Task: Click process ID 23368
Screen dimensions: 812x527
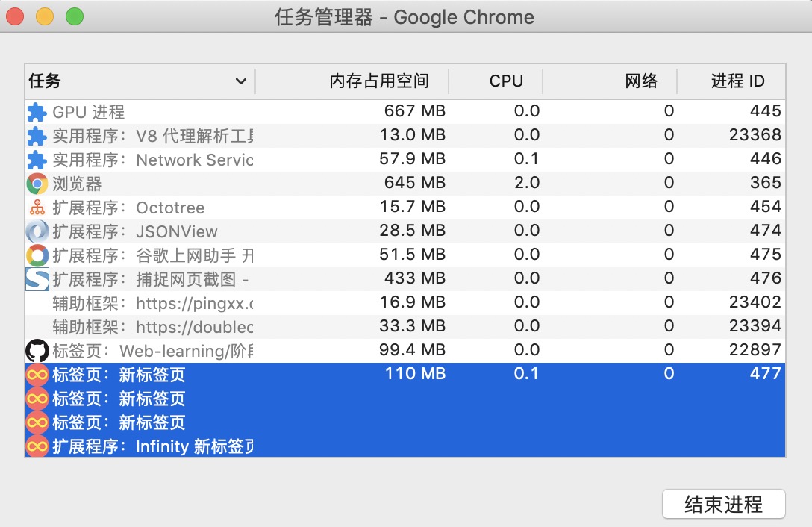Action: tap(755, 134)
